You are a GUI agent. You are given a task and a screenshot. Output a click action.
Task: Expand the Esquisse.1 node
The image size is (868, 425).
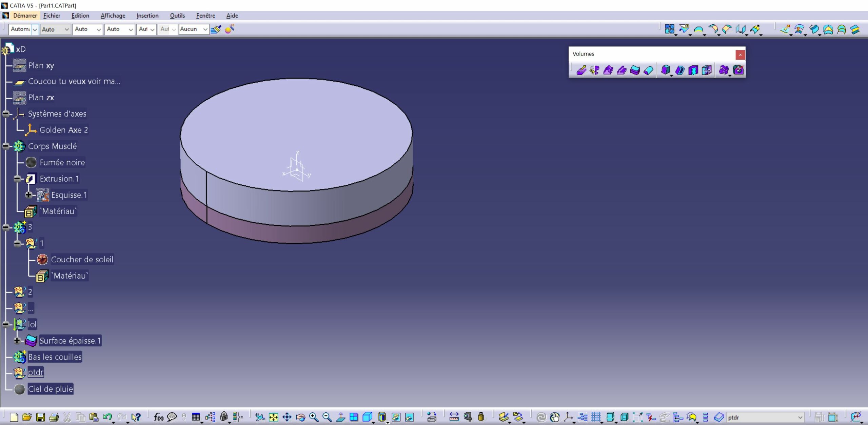pos(28,195)
